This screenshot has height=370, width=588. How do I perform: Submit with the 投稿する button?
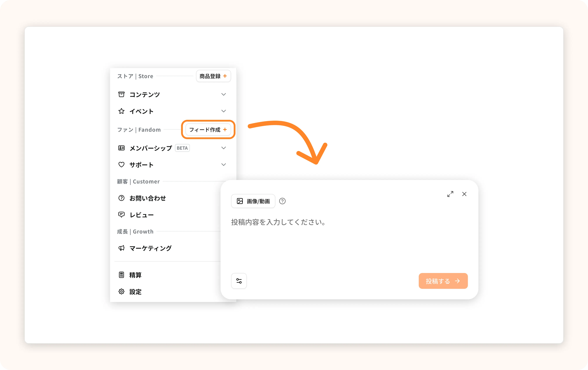pos(443,281)
